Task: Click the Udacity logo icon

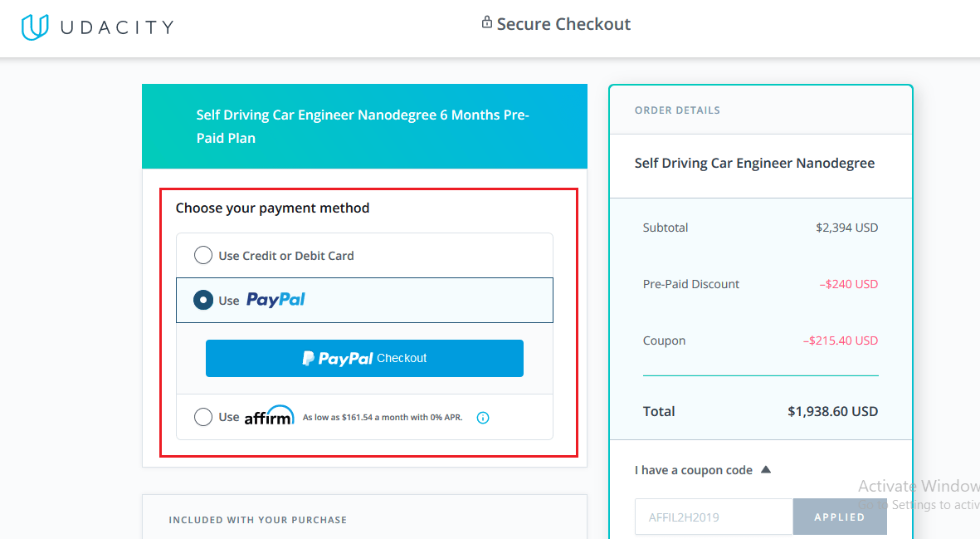Action: [36, 27]
